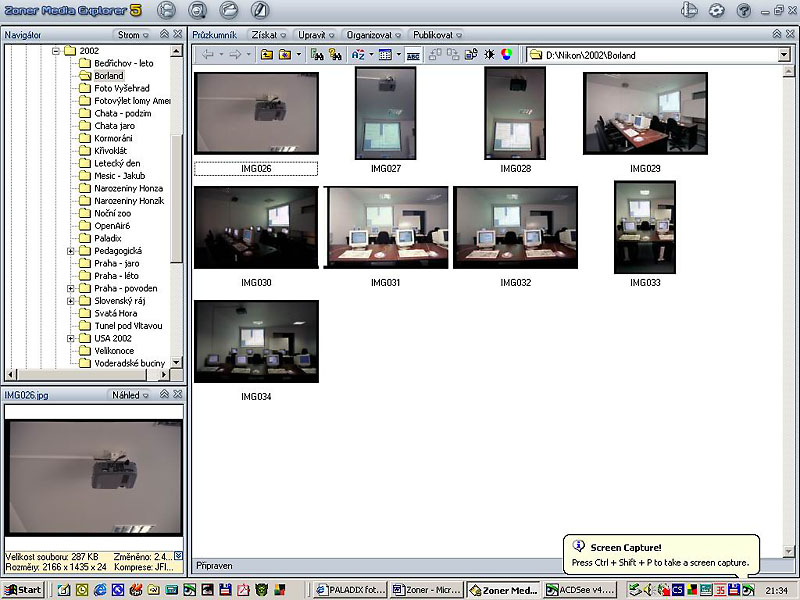Open settings with the gear icon
The width and height of the screenshot is (800, 600).
717,10
